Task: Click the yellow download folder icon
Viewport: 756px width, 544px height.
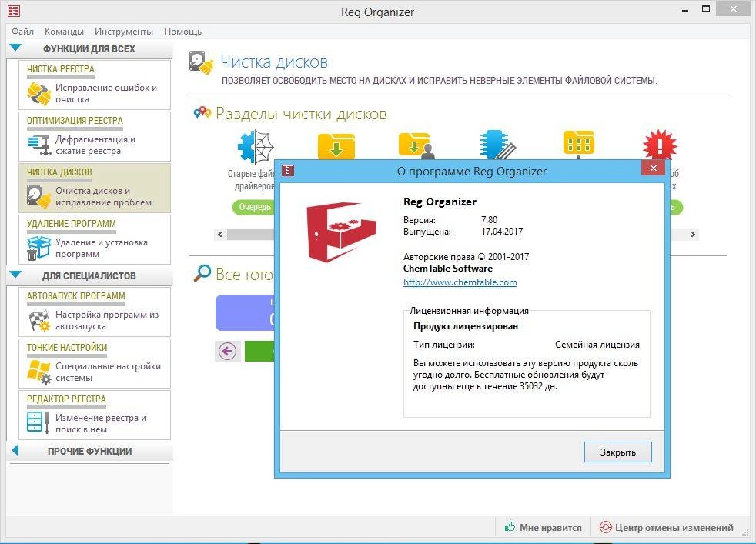Action: (336, 146)
